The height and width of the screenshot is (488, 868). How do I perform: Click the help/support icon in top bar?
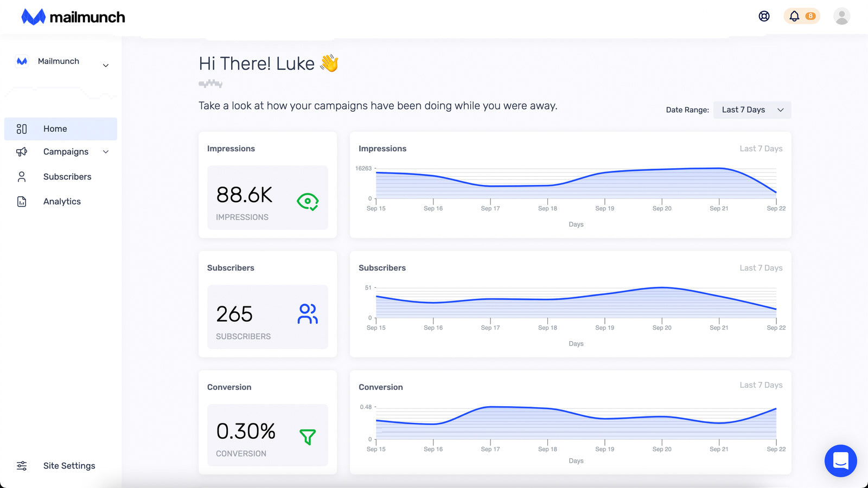pos(764,16)
